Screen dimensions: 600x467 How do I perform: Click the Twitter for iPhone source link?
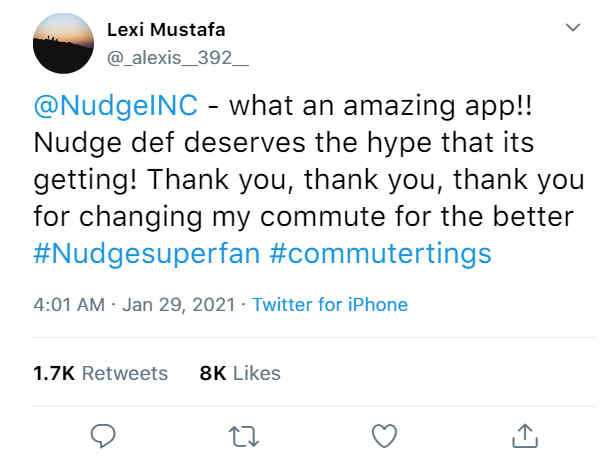[x=330, y=305]
